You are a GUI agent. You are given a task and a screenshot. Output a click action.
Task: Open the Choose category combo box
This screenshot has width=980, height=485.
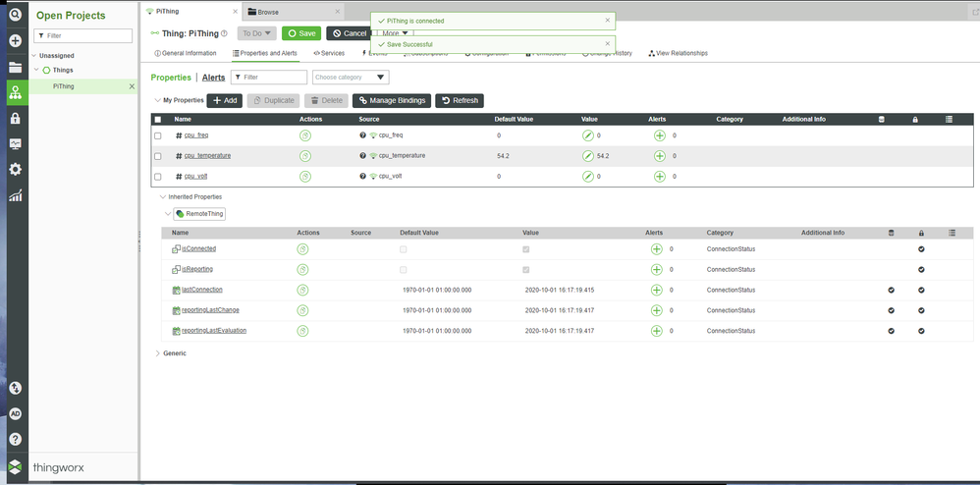coord(351,77)
